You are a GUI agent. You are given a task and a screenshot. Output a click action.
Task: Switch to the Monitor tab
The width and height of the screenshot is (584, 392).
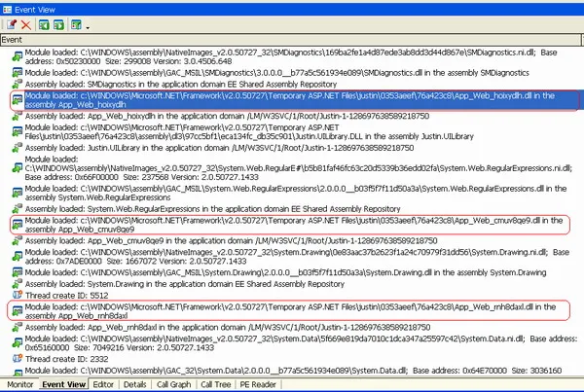(x=20, y=384)
